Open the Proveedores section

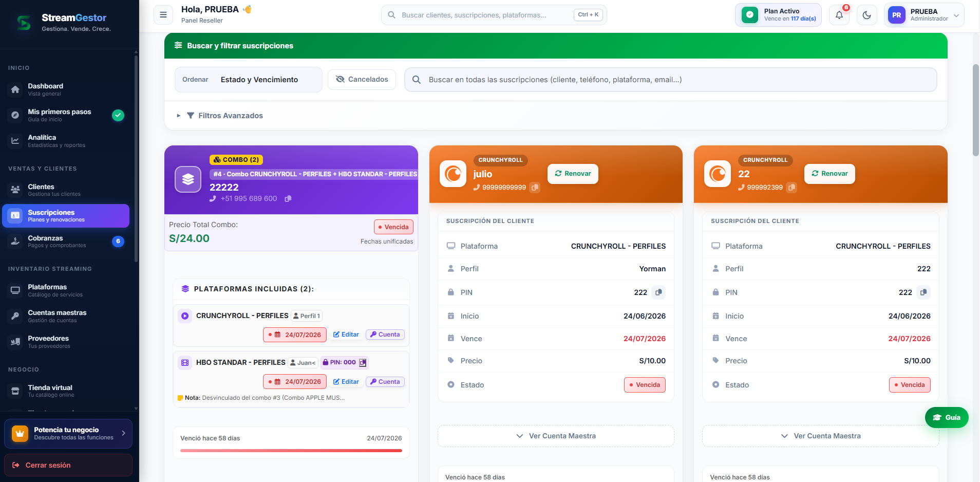(x=66, y=342)
